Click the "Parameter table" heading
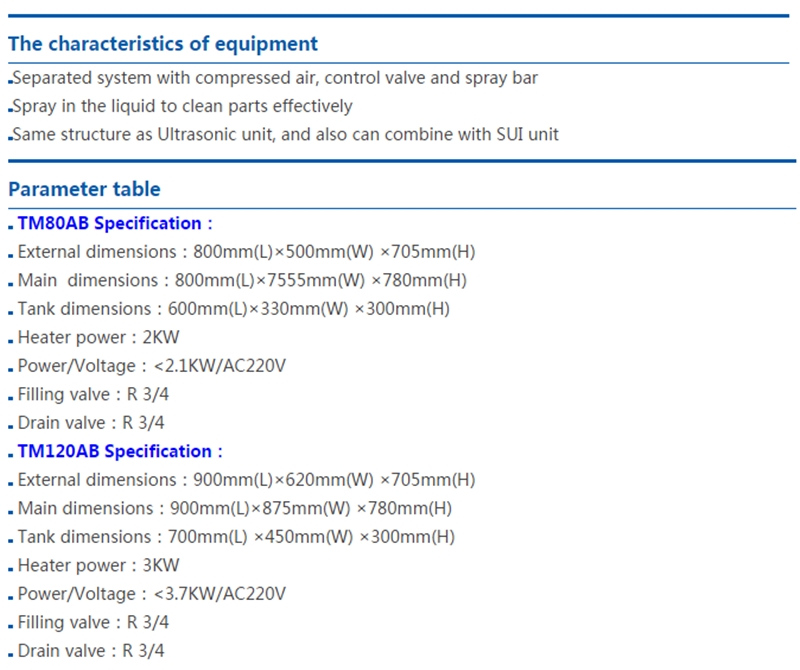Screen dimensions: 800x670 pyautogui.click(x=84, y=189)
